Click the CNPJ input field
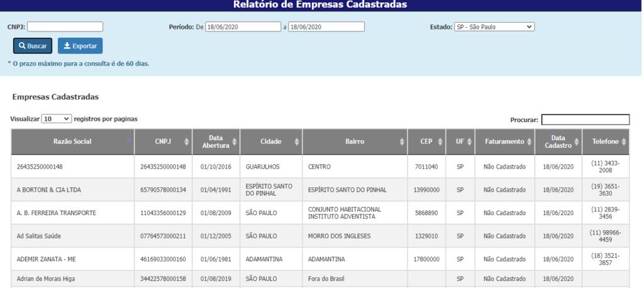 pos(65,27)
